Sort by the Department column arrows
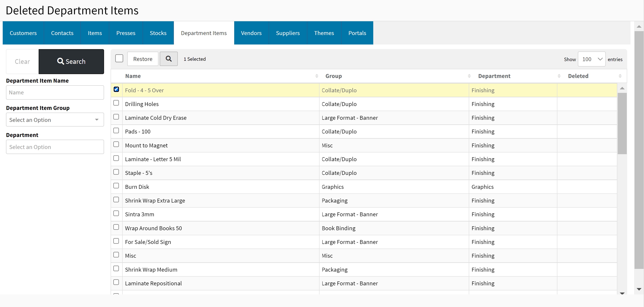The height and width of the screenshot is (307, 644). click(x=559, y=76)
